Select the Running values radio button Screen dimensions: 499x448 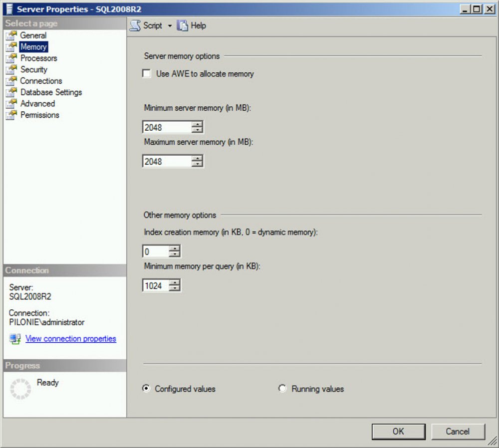pos(282,389)
